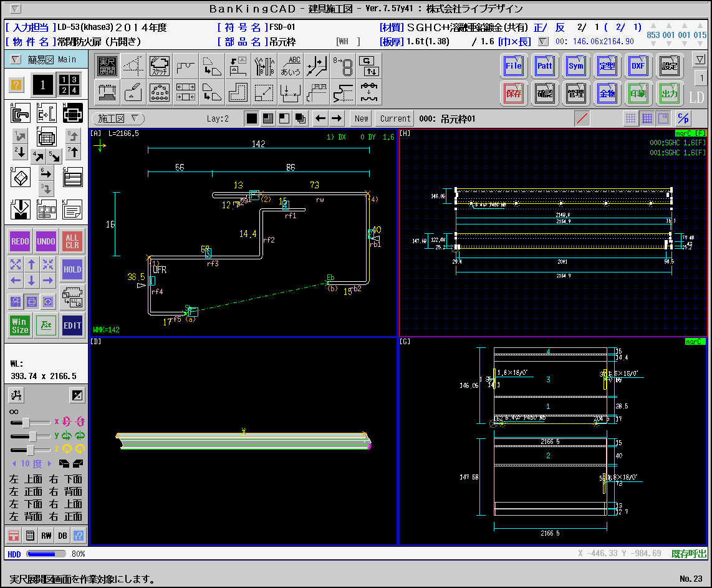
Task: Click the File button icon
Action: (x=514, y=66)
